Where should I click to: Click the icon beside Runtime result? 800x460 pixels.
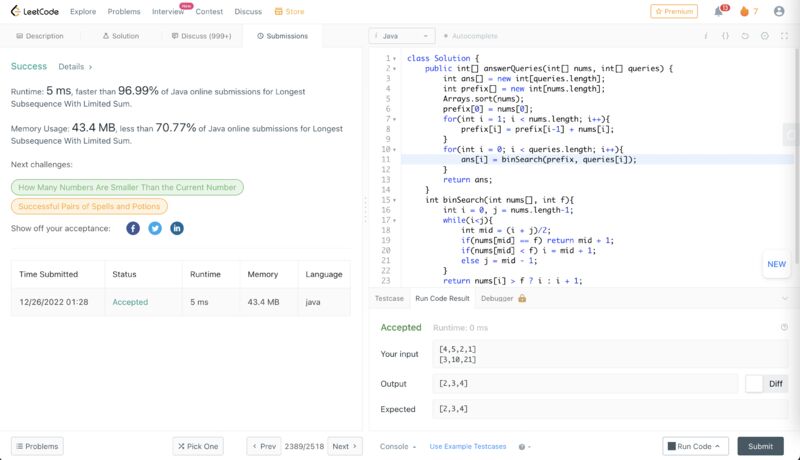coord(784,327)
